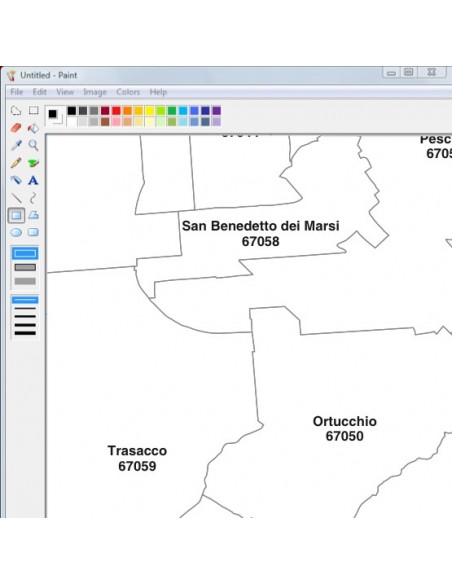Pick the cyan blue palette swatch
The height and width of the screenshot is (584, 452).
tap(183, 111)
